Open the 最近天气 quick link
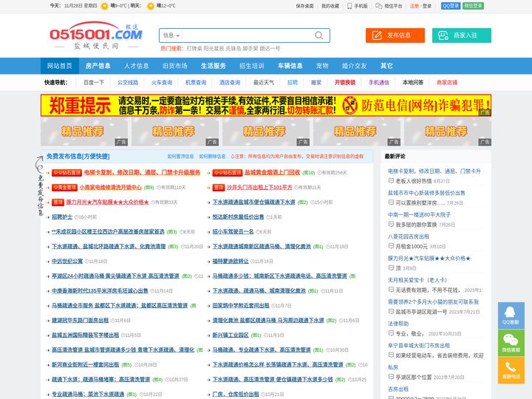 [x=264, y=83]
